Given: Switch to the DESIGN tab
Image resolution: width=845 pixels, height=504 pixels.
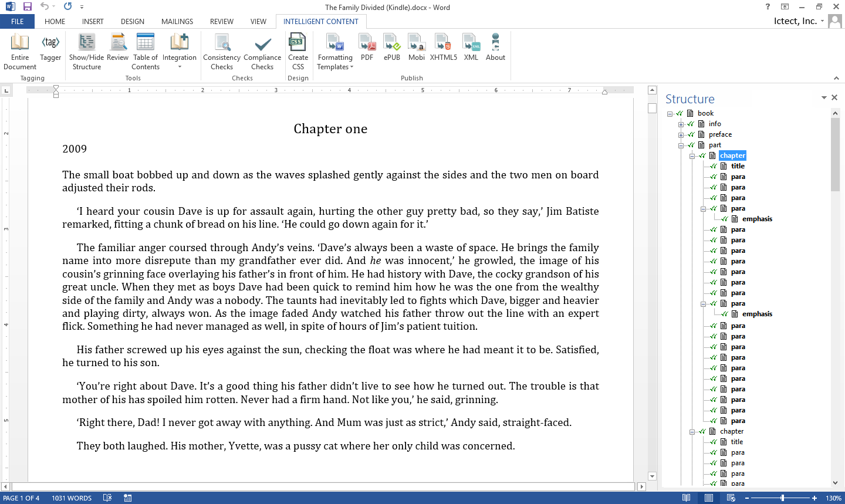Looking at the screenshot, I should tap(133, 22).
